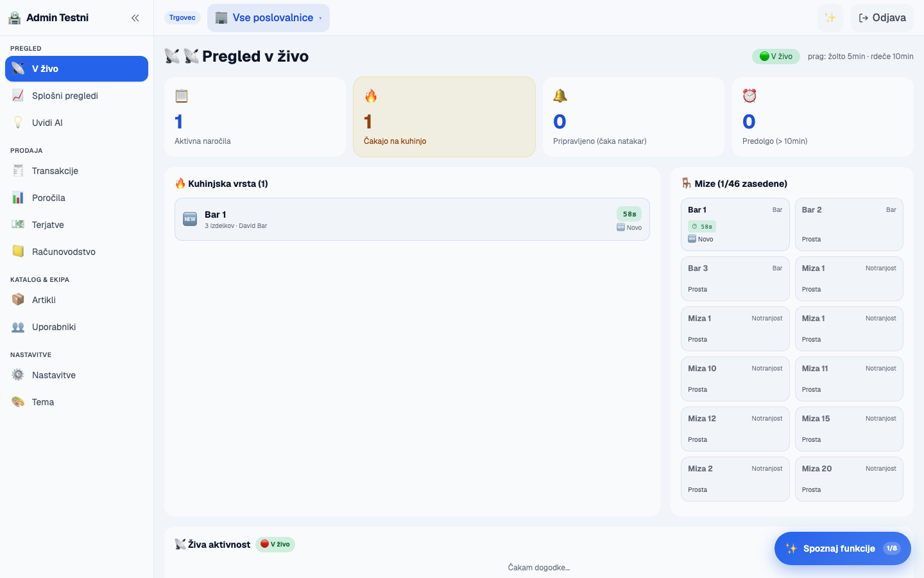Viewport: 924px width, 578px height.
Task: Select Miza 15 table card
Action: click(849, 429)
